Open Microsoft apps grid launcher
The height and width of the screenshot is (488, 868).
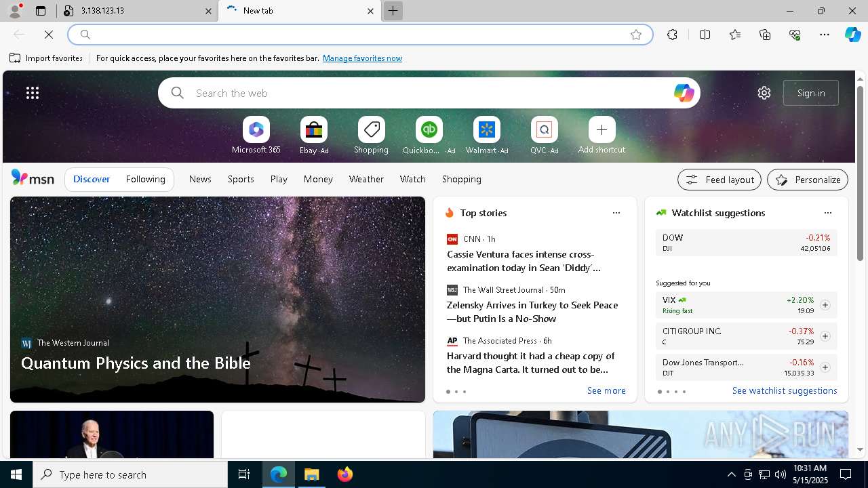(33, 93)
